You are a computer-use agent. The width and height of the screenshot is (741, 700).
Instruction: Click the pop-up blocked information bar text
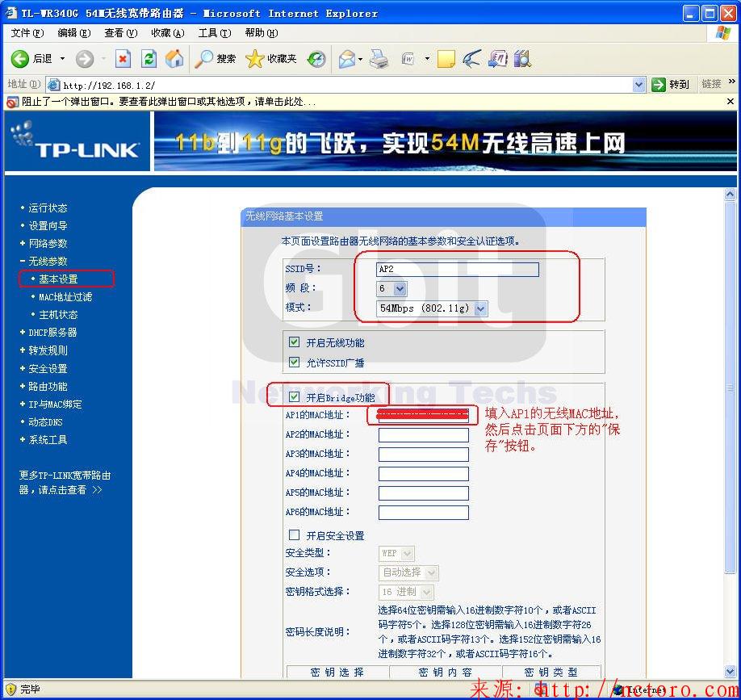170,102
